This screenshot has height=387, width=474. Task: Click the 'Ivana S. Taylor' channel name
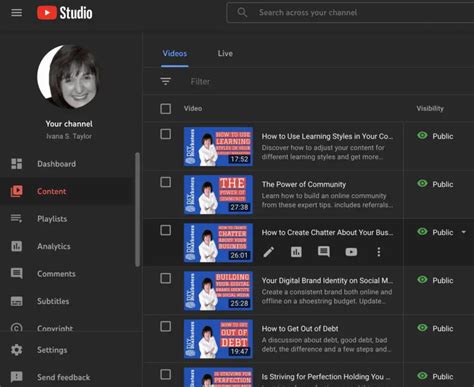tap(69, 136)
